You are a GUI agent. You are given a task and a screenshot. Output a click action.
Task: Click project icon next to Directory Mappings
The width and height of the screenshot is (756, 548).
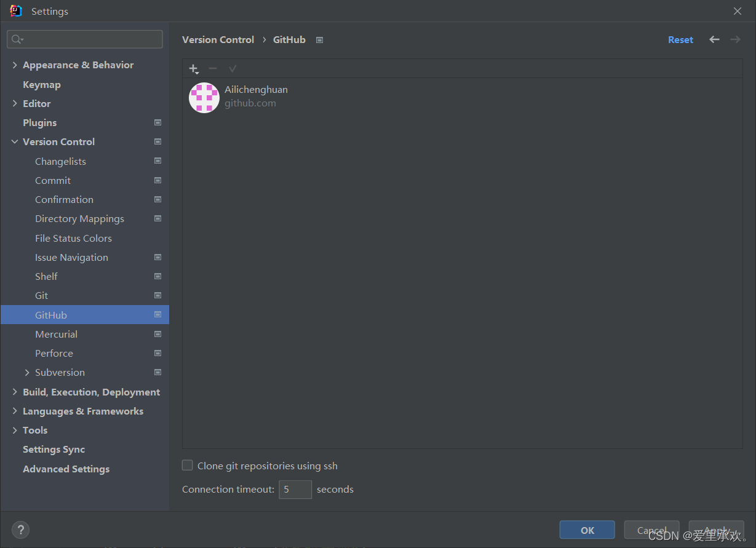tap(157, 218)
